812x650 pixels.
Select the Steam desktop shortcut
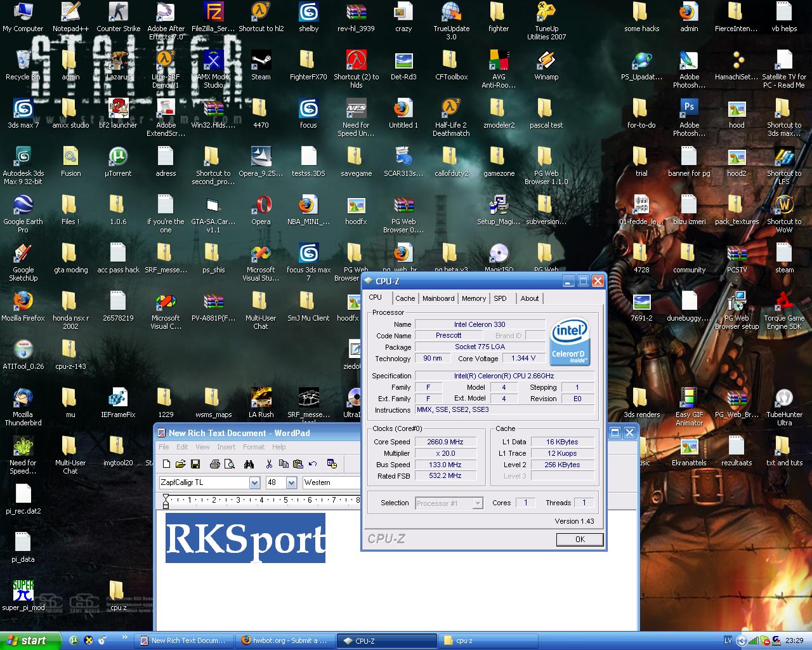coord(261,65)
